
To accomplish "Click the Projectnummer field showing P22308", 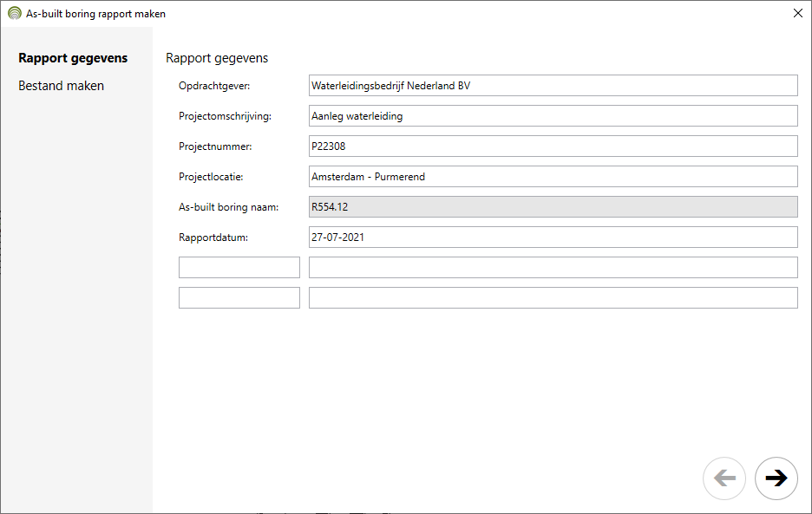I will [553, 146].
